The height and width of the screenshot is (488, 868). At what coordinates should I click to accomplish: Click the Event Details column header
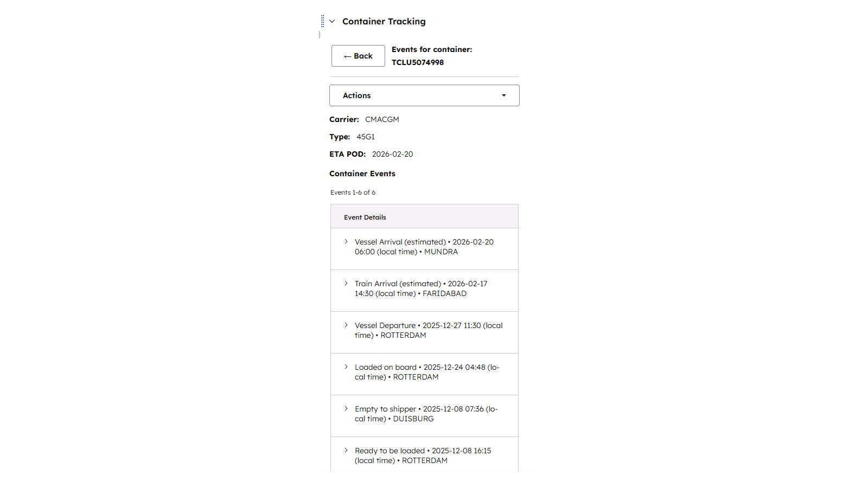pos(365,217)
